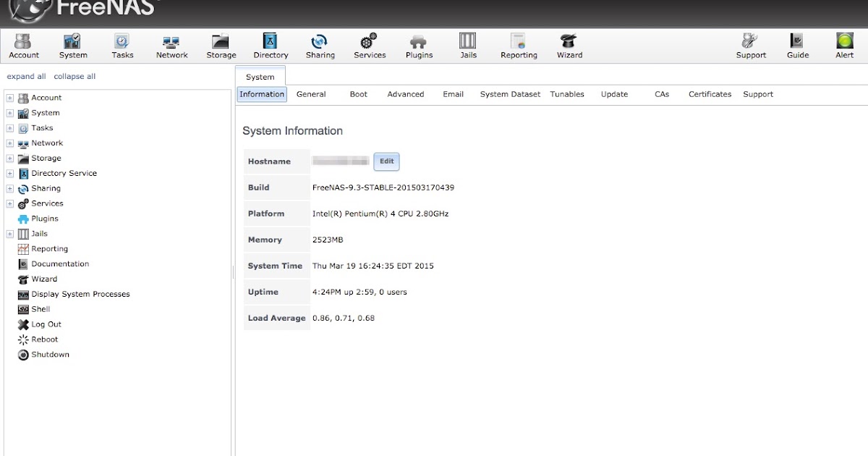Click the Documentation icon in sidebar
Screen dimensions: 868x456
point(23,264)
